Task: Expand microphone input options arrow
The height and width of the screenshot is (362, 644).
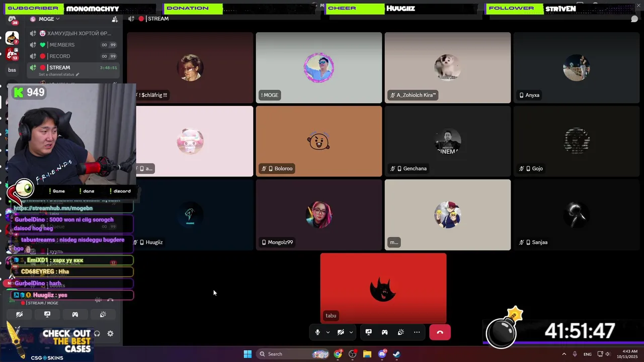Action: tap(328, 332)
